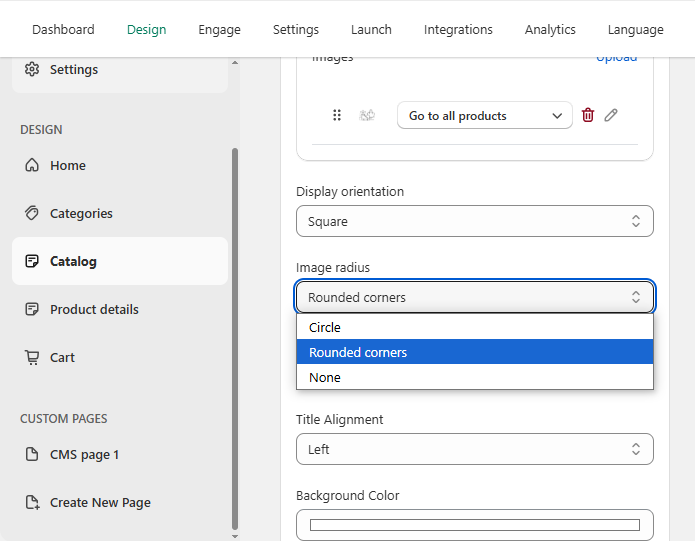The width and height of the screenshot is (695, 541).
Task: Click the sidebar scroll down arrow
Action: (x=235, y=536)
